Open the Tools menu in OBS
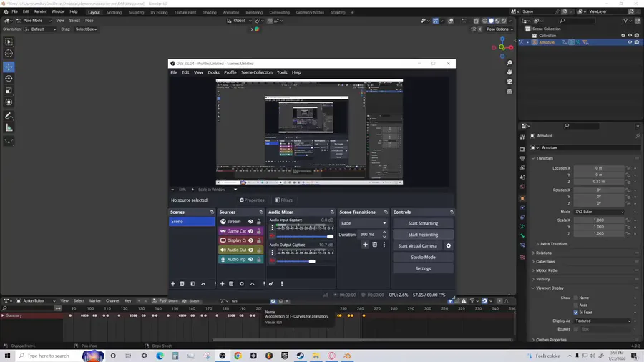The width and height of the screenshot is (644, 362). 282,73
